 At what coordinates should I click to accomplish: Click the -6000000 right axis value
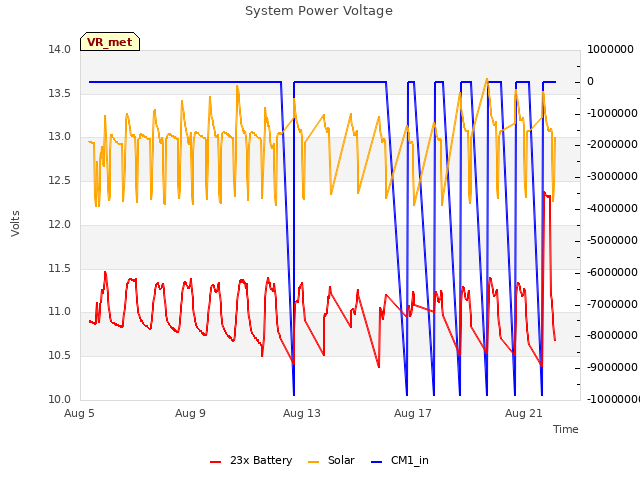coord(612,272)
